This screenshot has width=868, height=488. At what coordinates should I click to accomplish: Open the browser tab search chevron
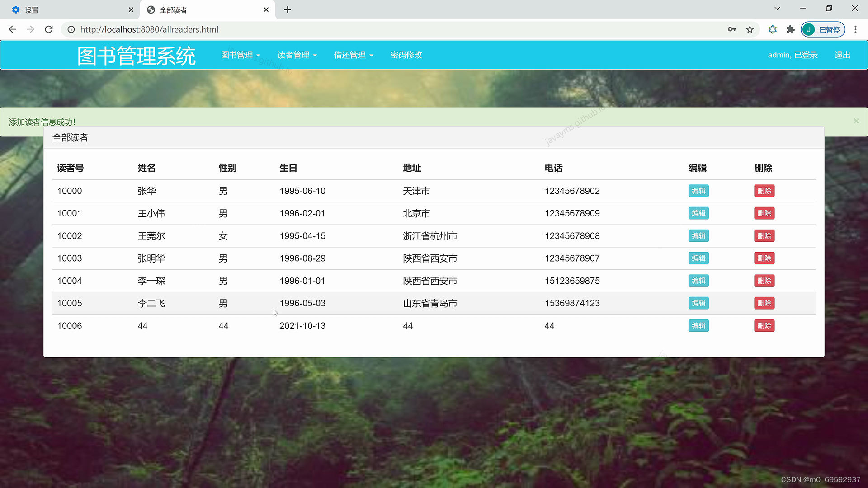(777, 8)
